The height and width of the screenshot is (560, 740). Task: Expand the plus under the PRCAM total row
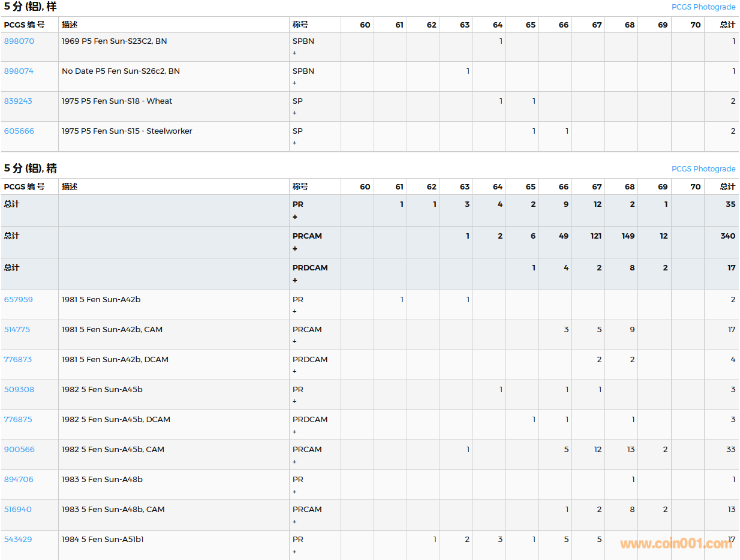tap(294, 249)
